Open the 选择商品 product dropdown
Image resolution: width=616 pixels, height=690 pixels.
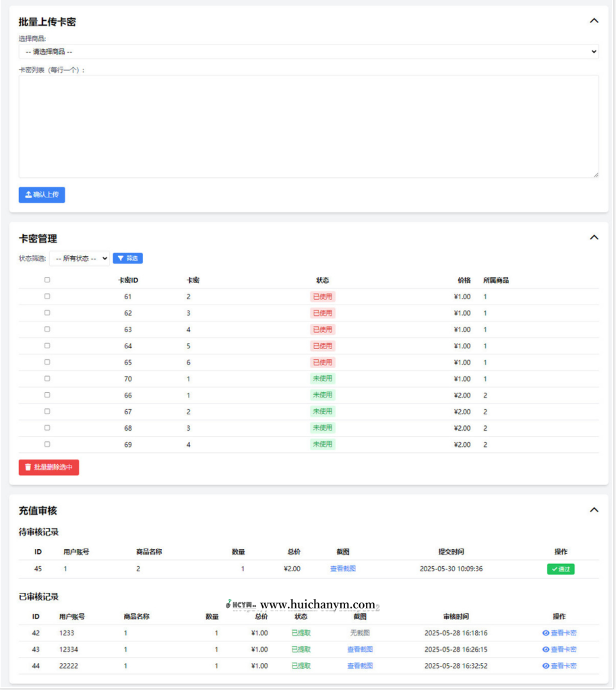(x=308, y=52)
